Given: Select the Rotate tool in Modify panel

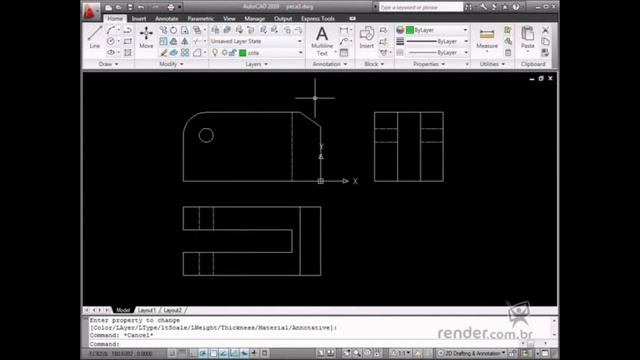Looking at the screenshot, I should tap(174, 30).
